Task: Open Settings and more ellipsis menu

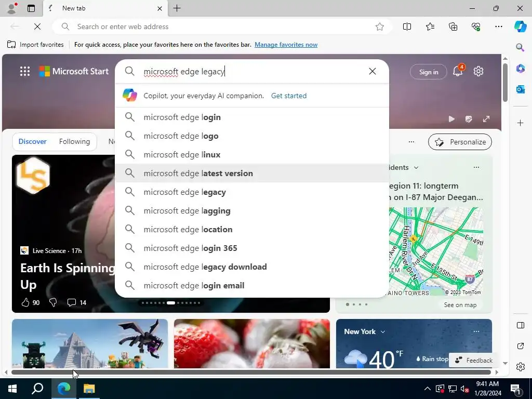Action: coord(498,26)
